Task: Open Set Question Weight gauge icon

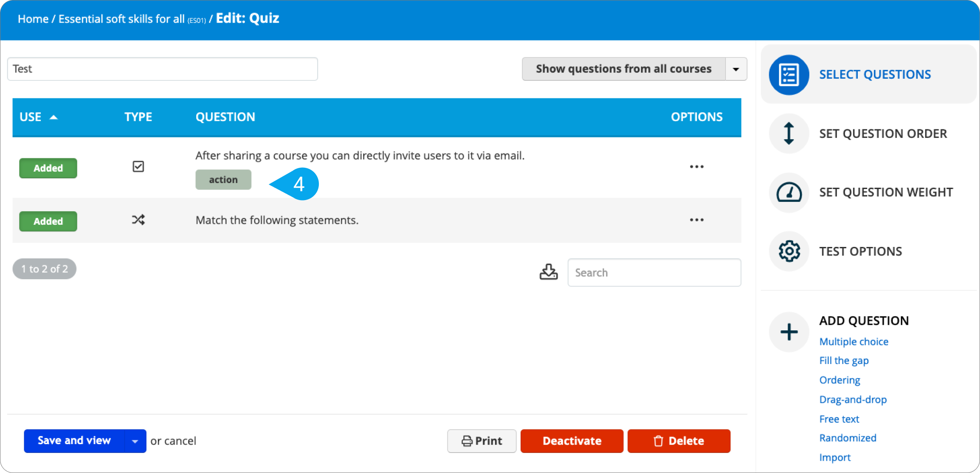Action: click(788, 192)
